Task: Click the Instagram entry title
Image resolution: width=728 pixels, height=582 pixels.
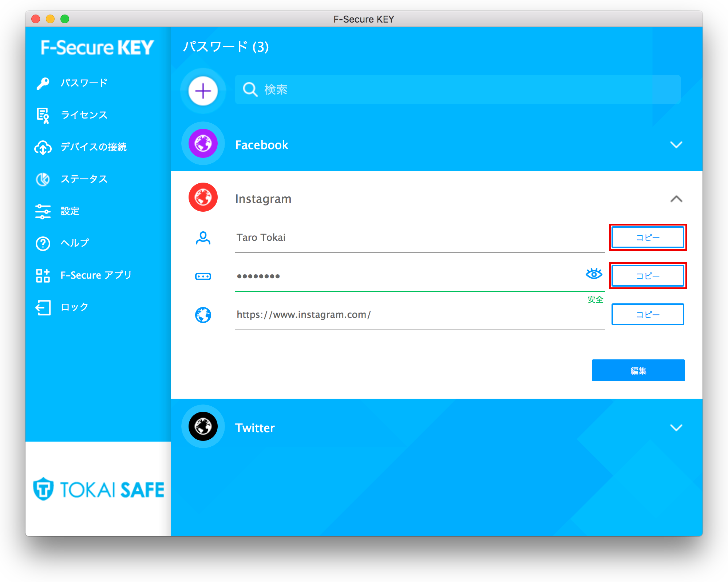Action: pyautogui.click(x=263, y=199)
